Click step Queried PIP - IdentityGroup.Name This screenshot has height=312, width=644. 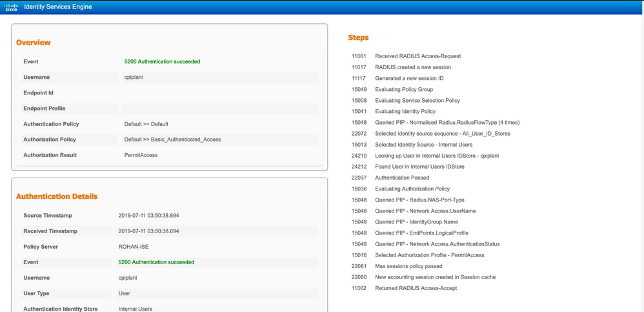point(405,222)
